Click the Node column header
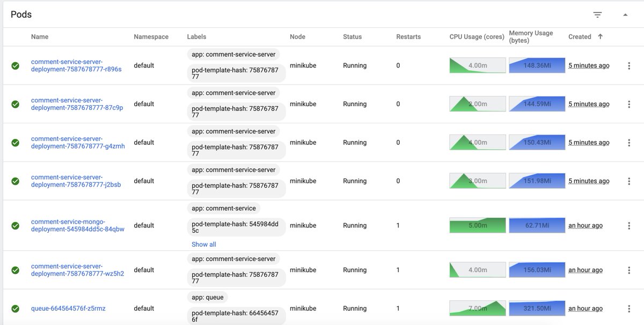The width and height of the screenshot is (644, 325). [297, 36]
